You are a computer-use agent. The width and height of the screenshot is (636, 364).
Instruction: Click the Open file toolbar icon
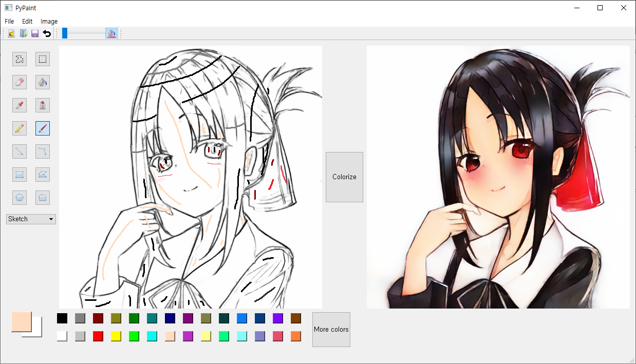[23, 33]
